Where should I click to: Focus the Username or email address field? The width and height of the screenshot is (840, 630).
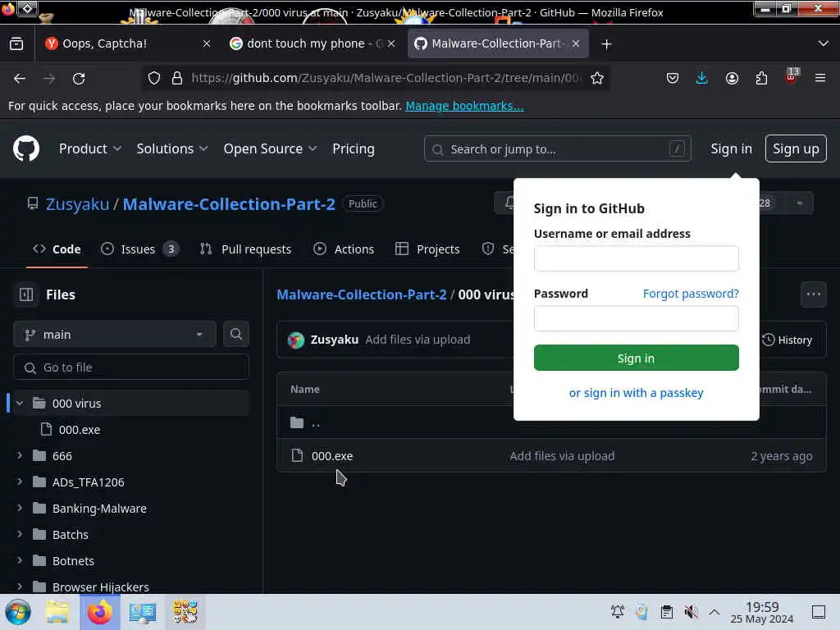636,258
